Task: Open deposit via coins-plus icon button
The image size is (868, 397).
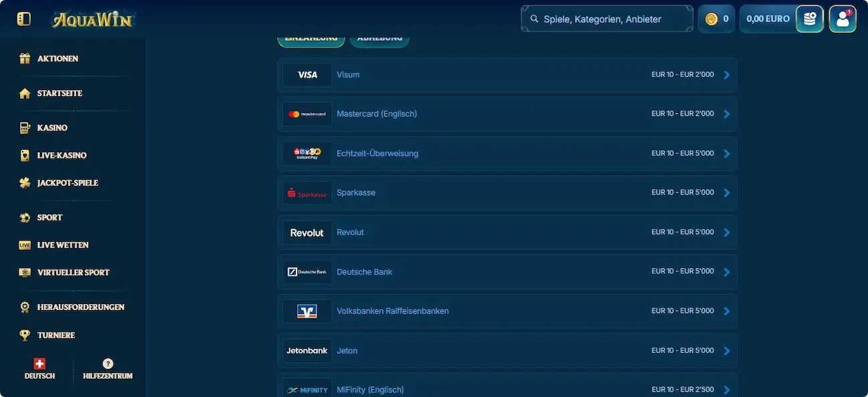Action: (x=810, y=19)
